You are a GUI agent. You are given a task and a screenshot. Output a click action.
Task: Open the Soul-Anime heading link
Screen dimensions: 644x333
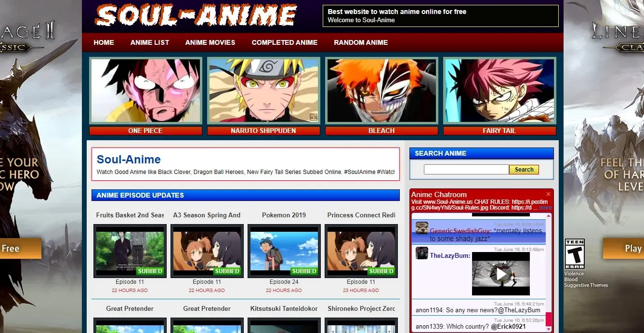click(x=129, y=160)
